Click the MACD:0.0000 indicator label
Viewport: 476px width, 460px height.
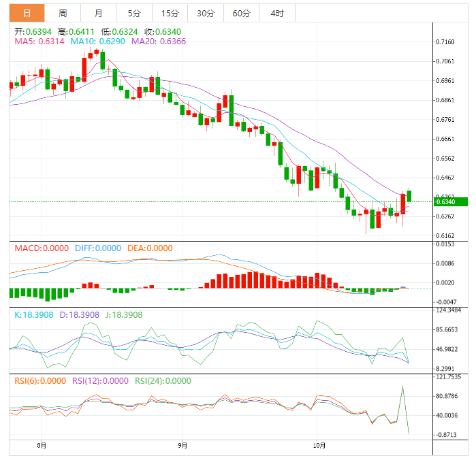42,248
